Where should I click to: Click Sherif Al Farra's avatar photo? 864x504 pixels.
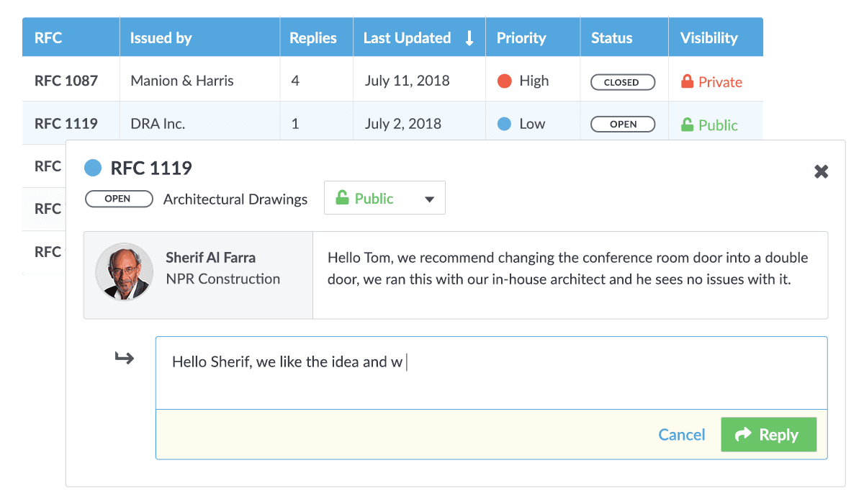click(x=124, y=271)
